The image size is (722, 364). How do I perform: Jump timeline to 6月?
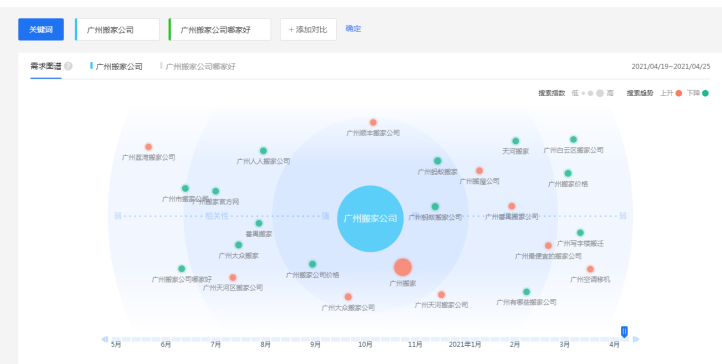click(x=166, y=345)
